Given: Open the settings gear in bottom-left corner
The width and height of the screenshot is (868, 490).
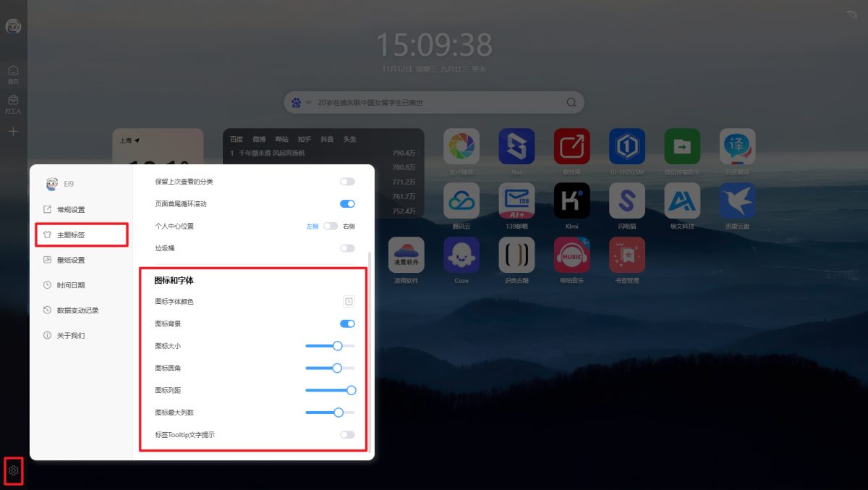Looking at the screenshot, I should pyautogui.click(x=13, y=471).
